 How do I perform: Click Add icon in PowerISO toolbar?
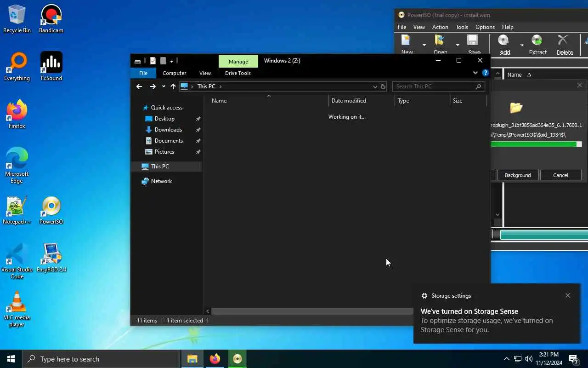[x=504, y=45]
